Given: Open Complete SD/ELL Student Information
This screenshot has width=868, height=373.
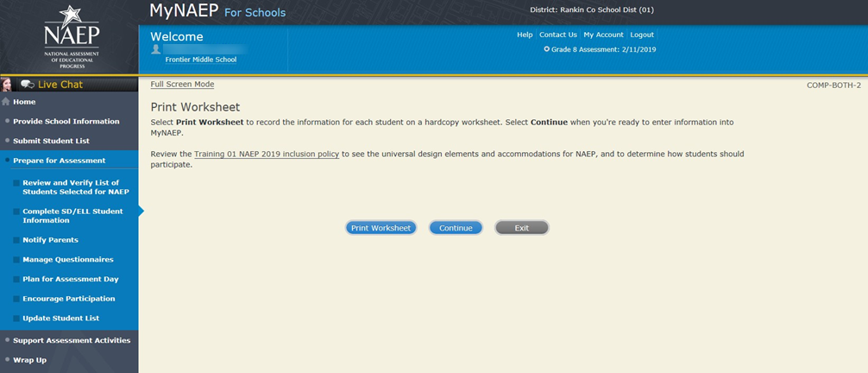Looking at the screenshot, I should [72, 216].
